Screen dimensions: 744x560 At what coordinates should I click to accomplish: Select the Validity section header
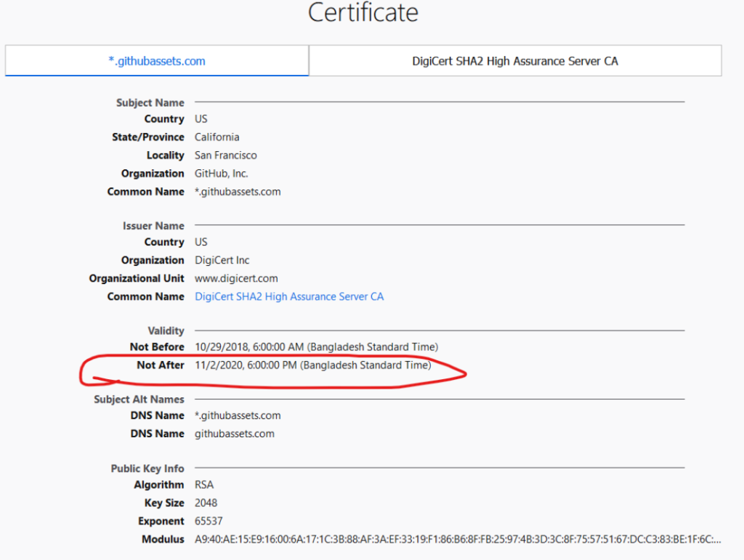[x=166, y=331]
